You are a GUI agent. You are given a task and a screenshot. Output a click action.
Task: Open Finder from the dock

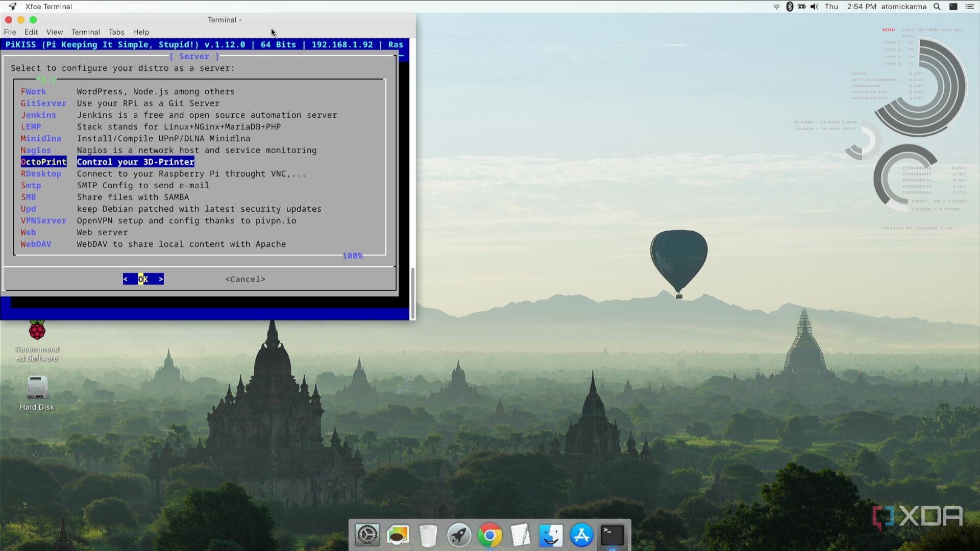coord(551,535)
